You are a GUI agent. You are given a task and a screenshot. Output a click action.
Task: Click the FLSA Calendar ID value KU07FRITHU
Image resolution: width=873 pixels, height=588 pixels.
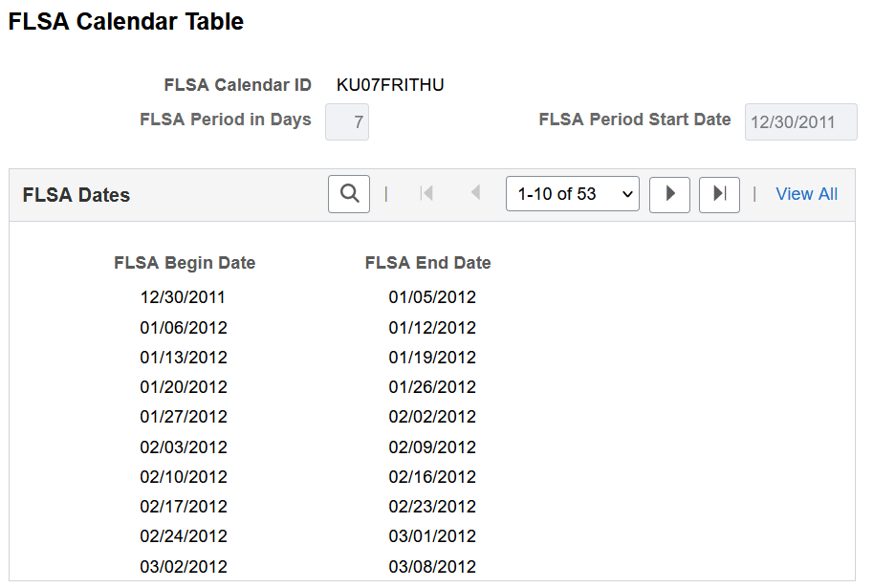[388, 84]
